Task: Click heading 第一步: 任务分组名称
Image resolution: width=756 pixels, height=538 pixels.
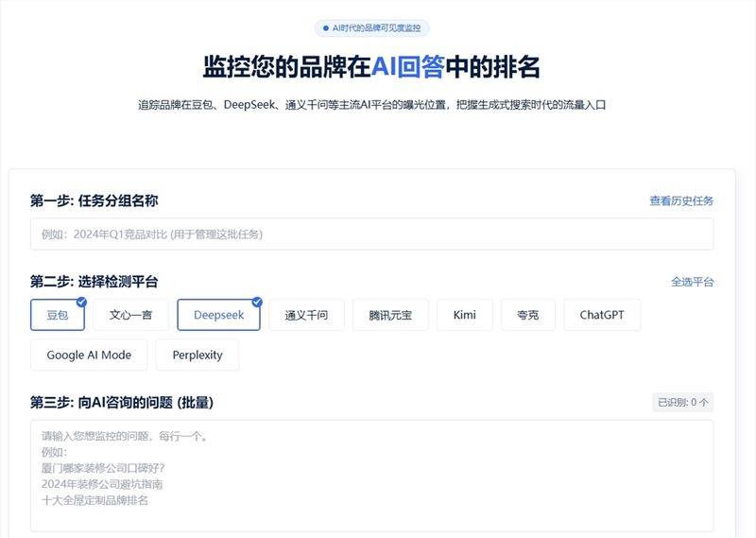Action: pyautogui.click(x=94, y=200)
